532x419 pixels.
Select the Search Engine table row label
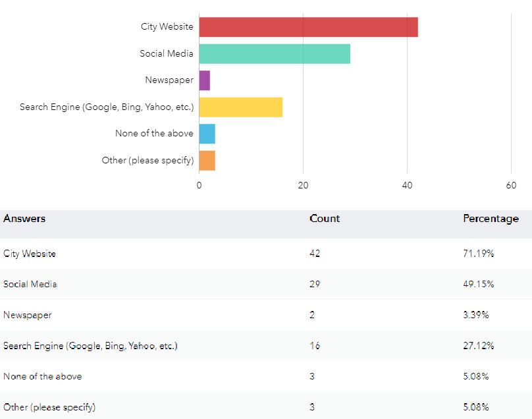(90, 346)
